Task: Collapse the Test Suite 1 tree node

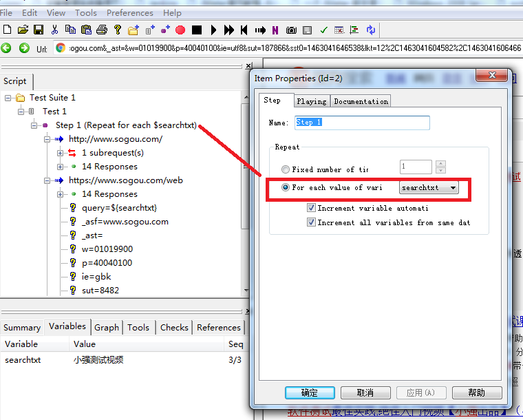Action: 8,98
